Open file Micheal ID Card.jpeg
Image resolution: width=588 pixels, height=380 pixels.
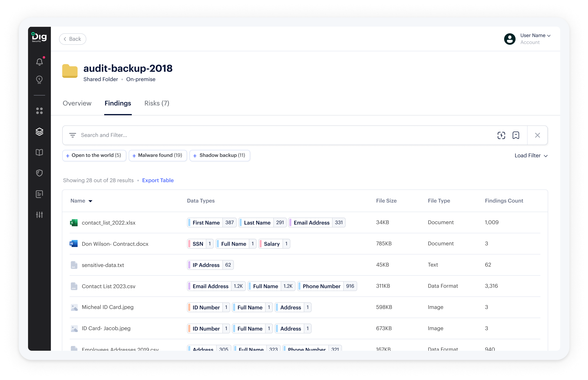[x=108, y=307]
